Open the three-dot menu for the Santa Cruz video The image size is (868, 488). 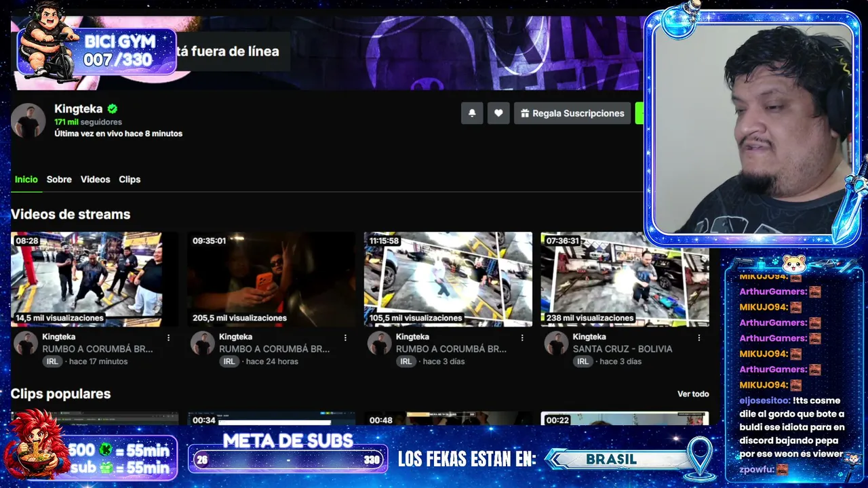coord(699,338)
